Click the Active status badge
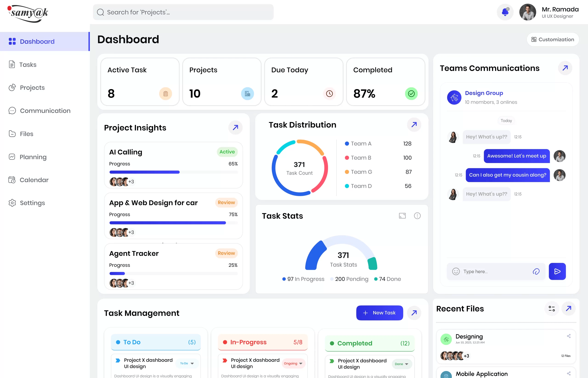Screen dimensions: 588x378 [x=227, y=152]
